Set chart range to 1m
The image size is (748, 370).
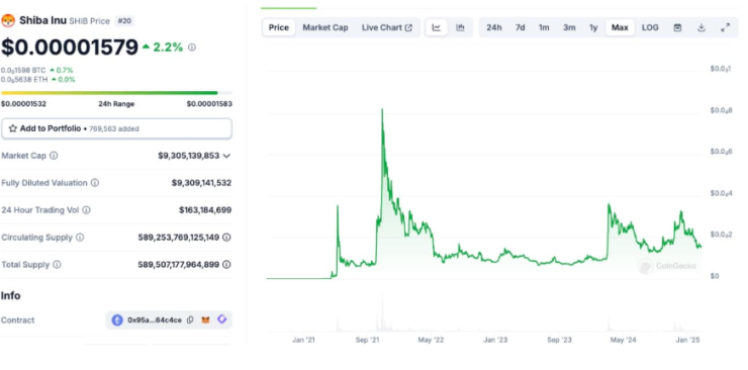tap(544, 28)
